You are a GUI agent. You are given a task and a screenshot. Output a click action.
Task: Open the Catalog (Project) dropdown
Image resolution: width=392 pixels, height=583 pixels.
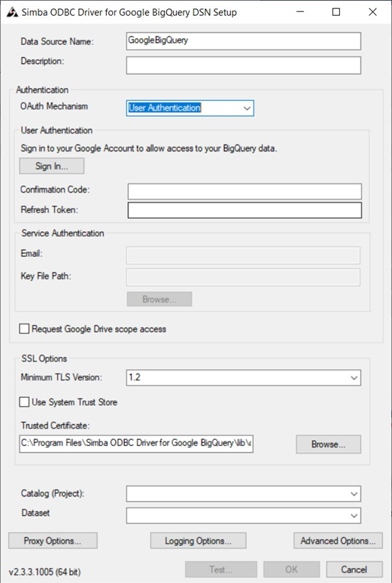(243, 494)
